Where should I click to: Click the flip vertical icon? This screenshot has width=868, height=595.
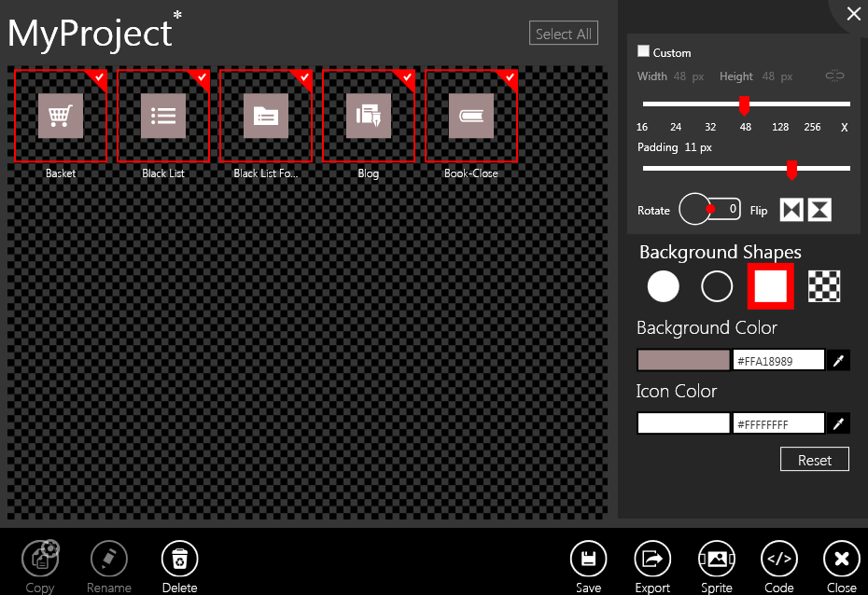point(819,210)
